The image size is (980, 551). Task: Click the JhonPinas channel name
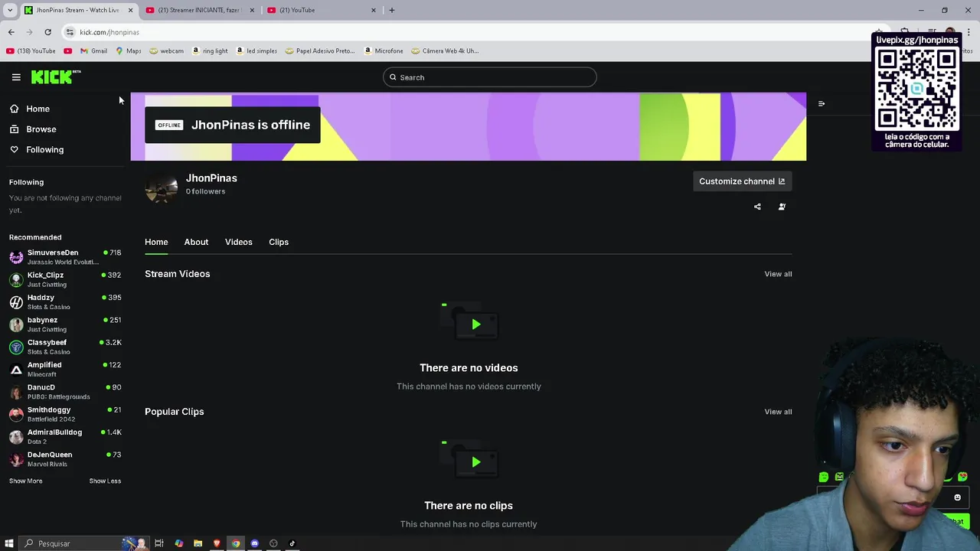[211, 178]
